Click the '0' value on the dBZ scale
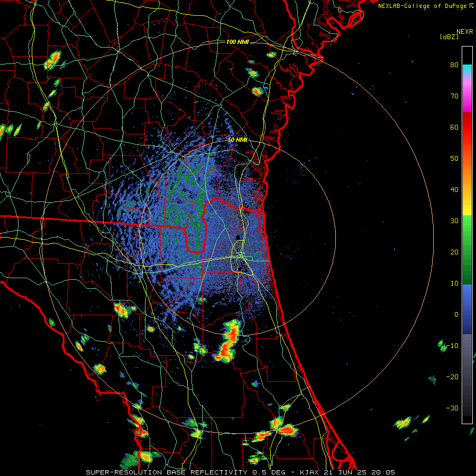The image size is (476, 476). coord(456,315)
